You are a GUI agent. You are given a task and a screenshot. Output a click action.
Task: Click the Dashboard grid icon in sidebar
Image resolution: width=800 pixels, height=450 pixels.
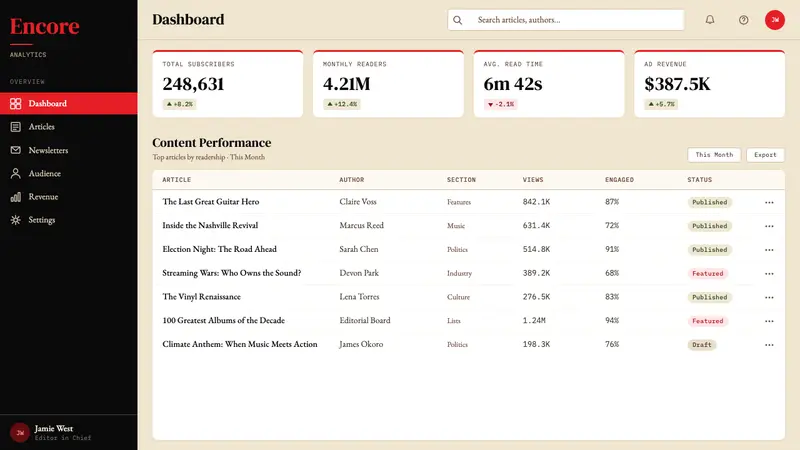tap(16, 104)
